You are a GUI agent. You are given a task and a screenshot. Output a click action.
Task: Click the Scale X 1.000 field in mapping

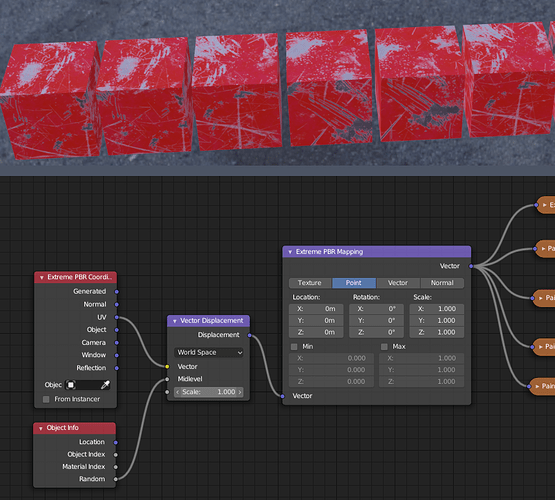(x=437, y=309)
